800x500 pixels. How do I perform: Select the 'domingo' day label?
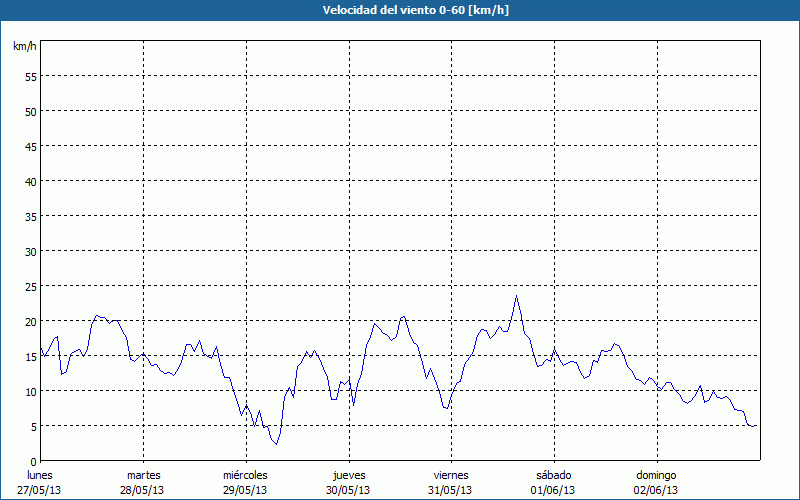(x=656, y=475)
